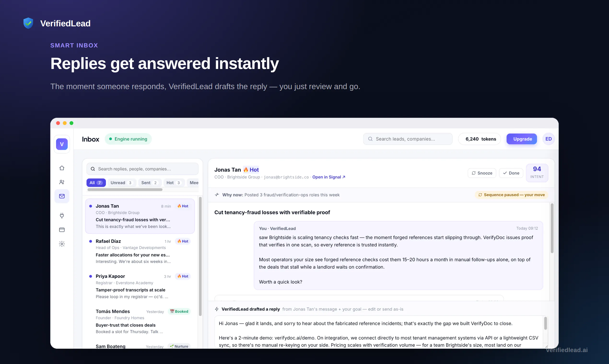This screenshot has height=364, width=609.
Task: Select the Inbox mail icon in sidebar
Action: coord(62,196)
